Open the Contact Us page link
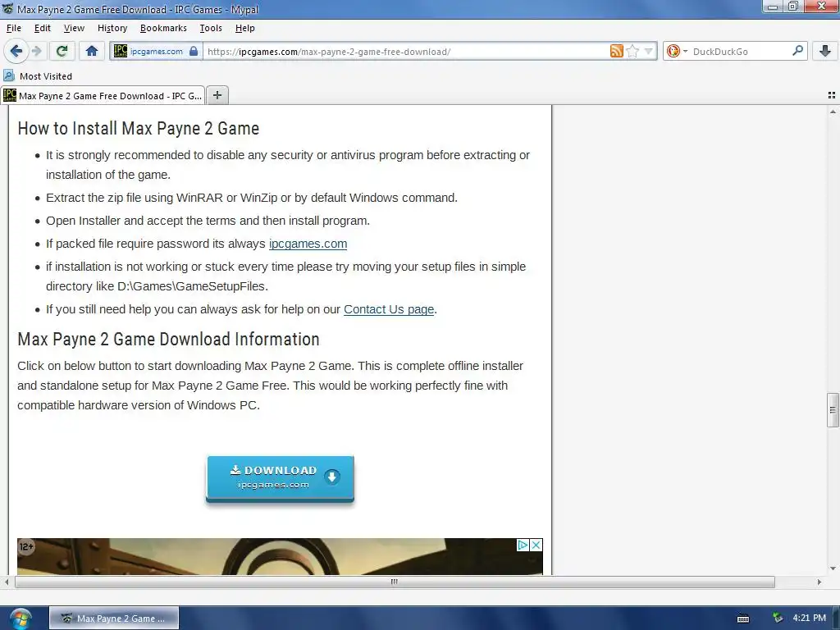This screenshot has width=840, height=630. 388,309
